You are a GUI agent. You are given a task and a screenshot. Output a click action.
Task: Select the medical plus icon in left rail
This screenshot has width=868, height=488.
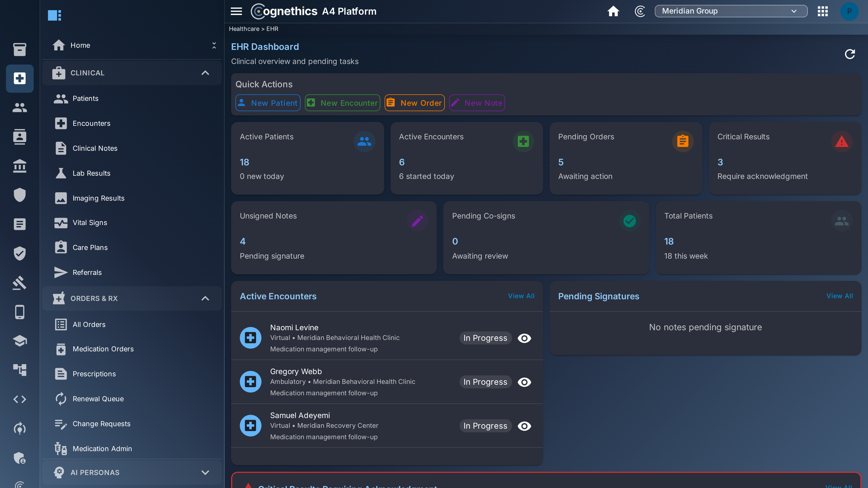click(20, 78)
